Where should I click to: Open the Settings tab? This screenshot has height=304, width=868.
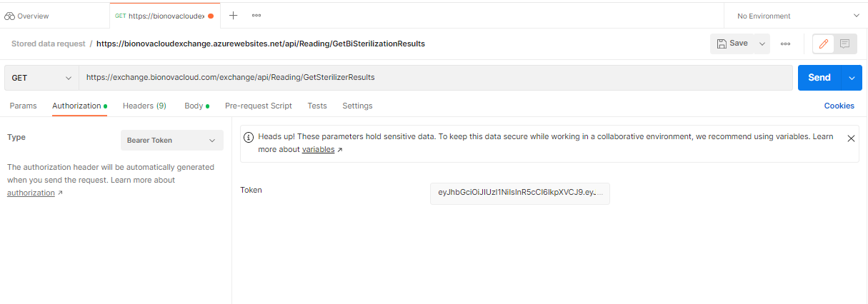357,106
